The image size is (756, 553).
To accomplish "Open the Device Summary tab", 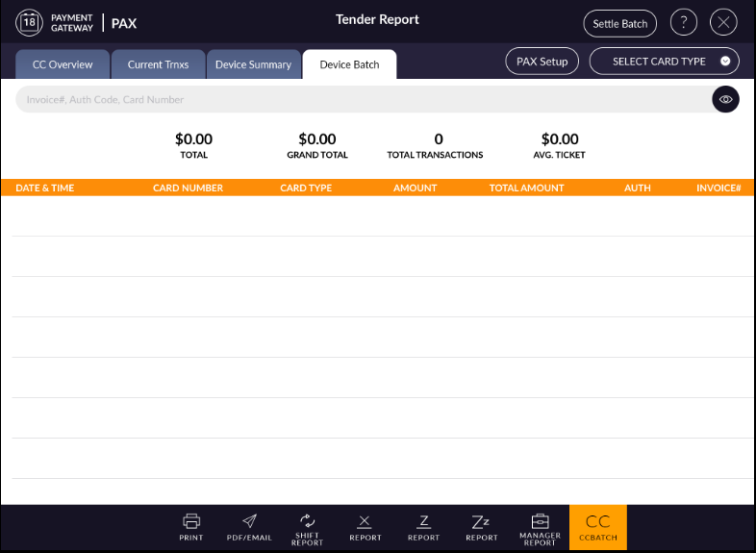I will 253,64.
